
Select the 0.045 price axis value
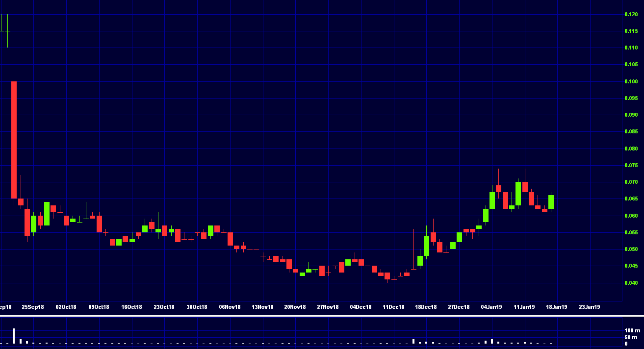point(631,266)
